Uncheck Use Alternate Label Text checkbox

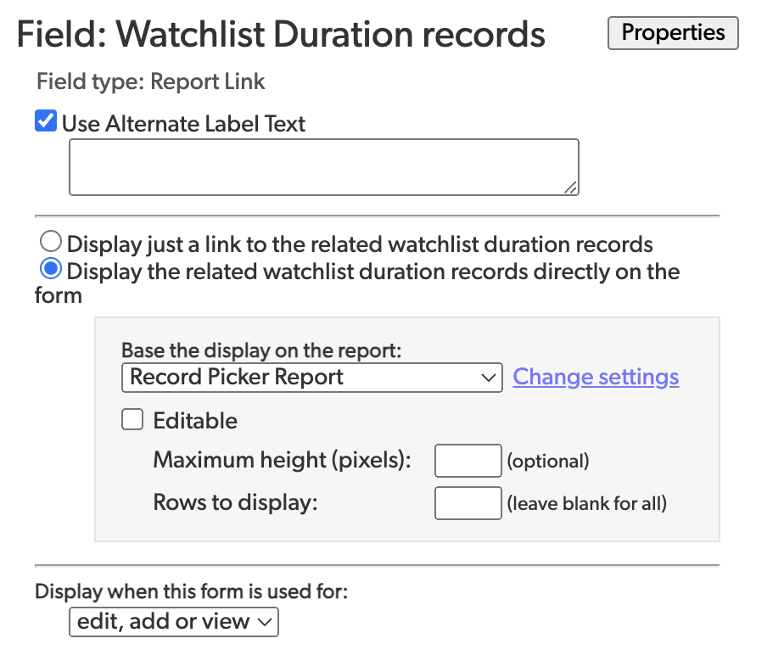[x=46, y=121]
